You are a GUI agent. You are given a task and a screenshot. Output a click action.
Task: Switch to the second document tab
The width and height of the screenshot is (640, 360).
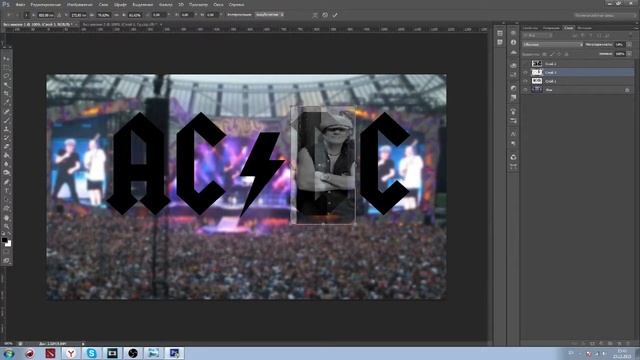point(120,24)
